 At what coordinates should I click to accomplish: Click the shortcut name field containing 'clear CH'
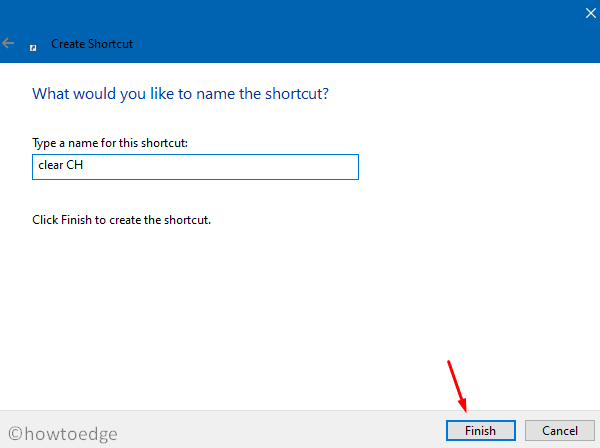point(195,167)
